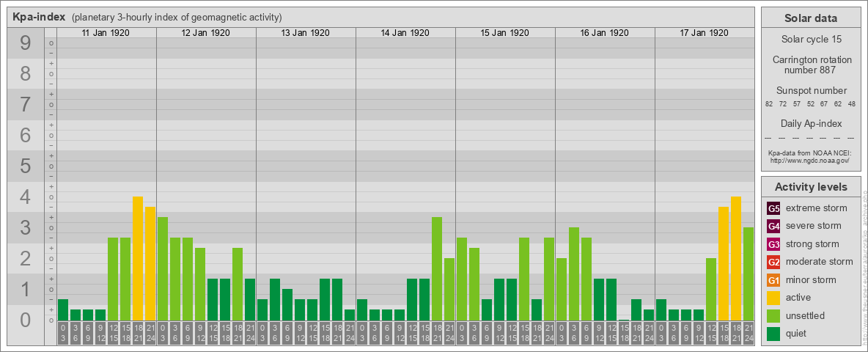Click the G2 moderate storm badge
Viewport: 868px width, 352px height.
773,262
